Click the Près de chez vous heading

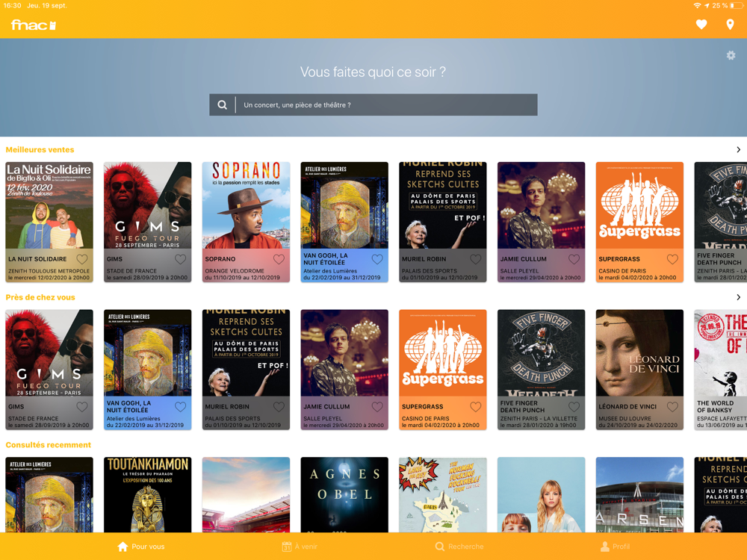tap(40, 297)
